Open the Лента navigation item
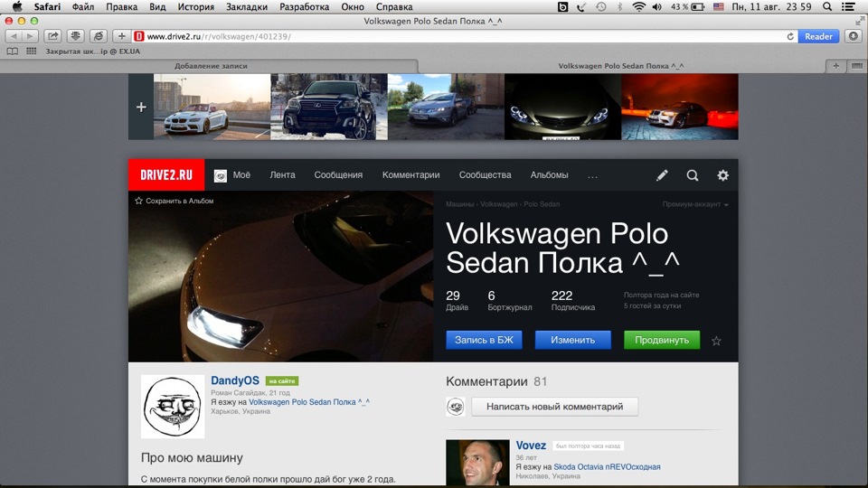Screen dimensions: 868x488 [x=282, y=174]
